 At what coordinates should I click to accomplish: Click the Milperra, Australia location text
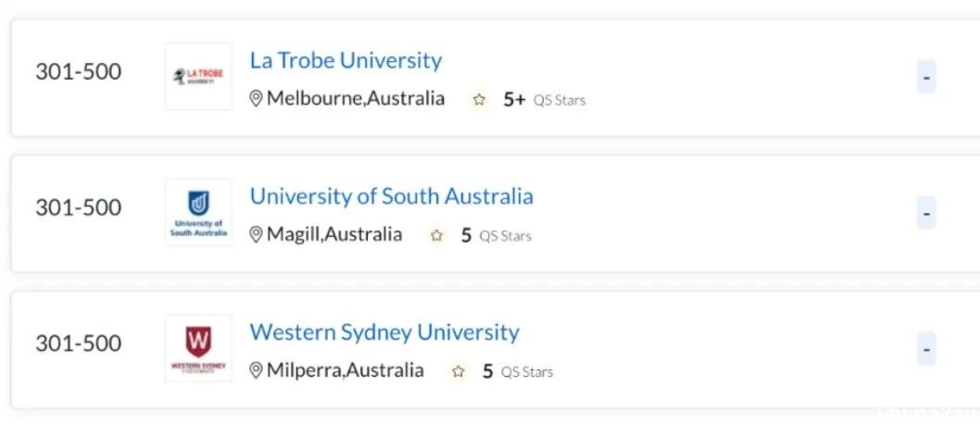click(x=345, y=370)
